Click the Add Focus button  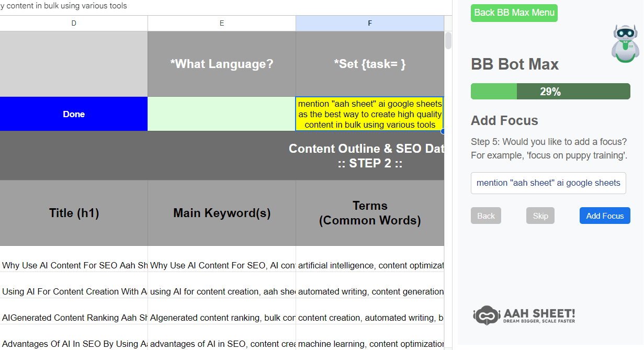click(x=605, y=216)
